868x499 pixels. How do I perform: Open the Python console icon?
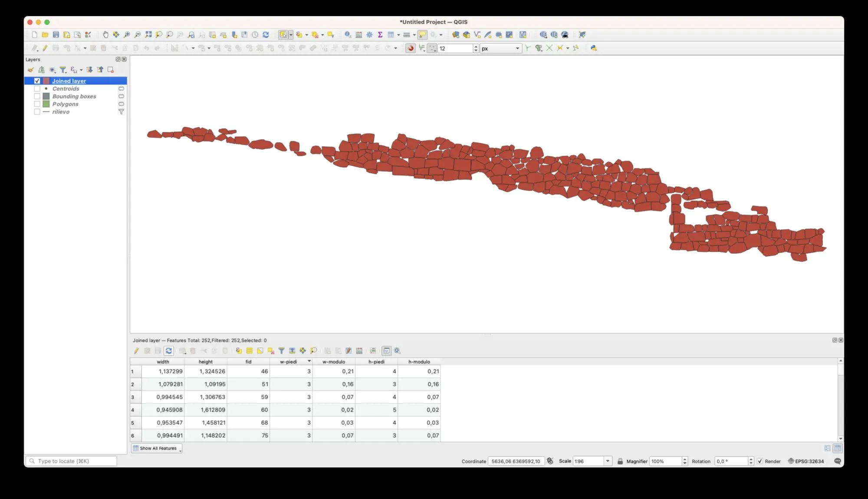pos(594,48)
